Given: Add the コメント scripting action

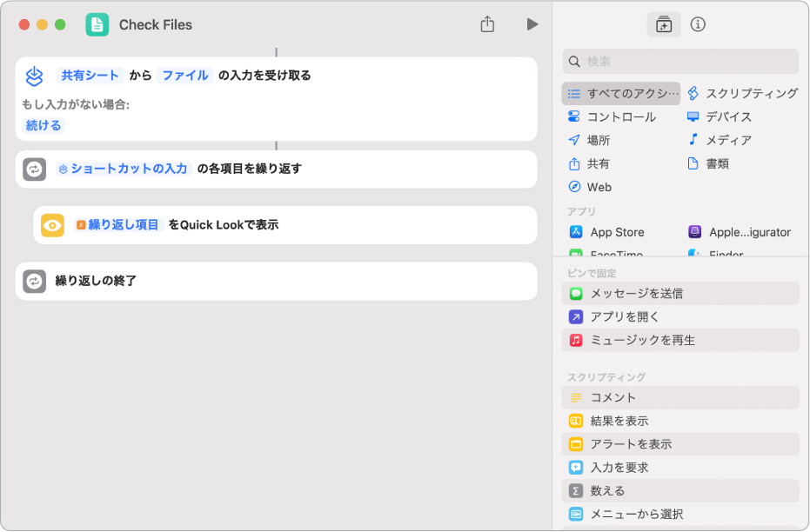Looking at the screenshot, I should 680,397.
